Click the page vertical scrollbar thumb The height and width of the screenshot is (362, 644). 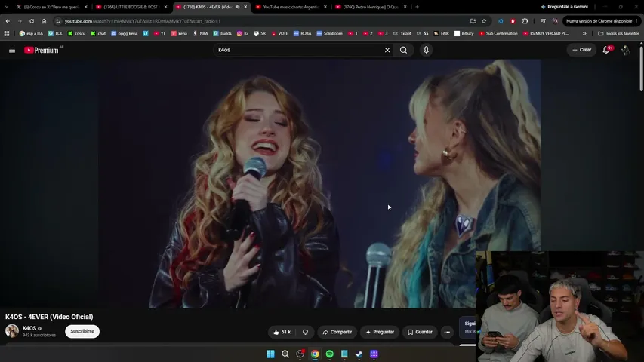coord(641,70)
